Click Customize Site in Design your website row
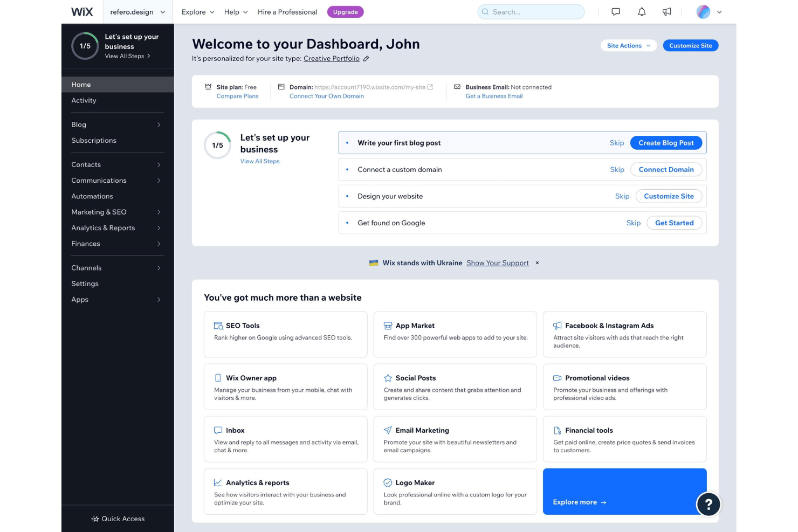Screen dimensions: 798x532 (x=669, y=196)
